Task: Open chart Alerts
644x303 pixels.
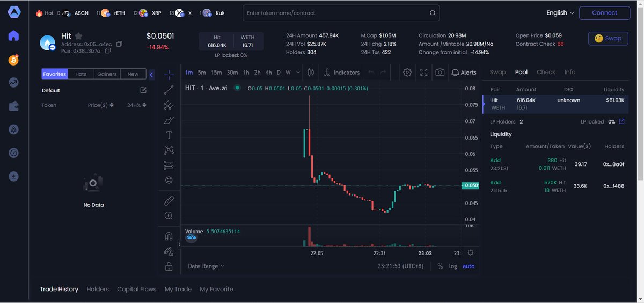Action: click(x=464, y=73)
